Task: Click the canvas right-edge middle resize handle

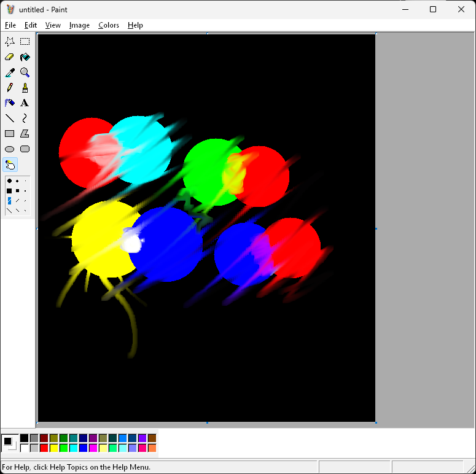Action: (376, 228)
